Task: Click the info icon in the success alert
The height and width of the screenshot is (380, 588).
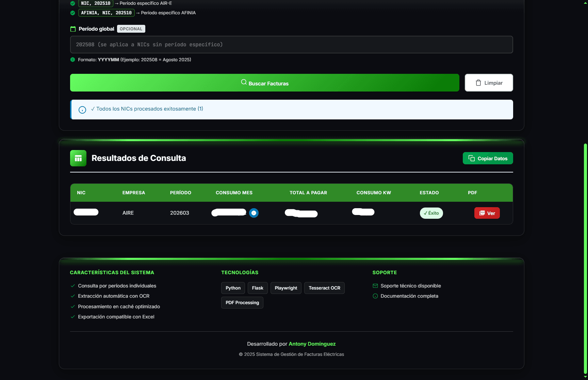Action: (x=82, y=110)
